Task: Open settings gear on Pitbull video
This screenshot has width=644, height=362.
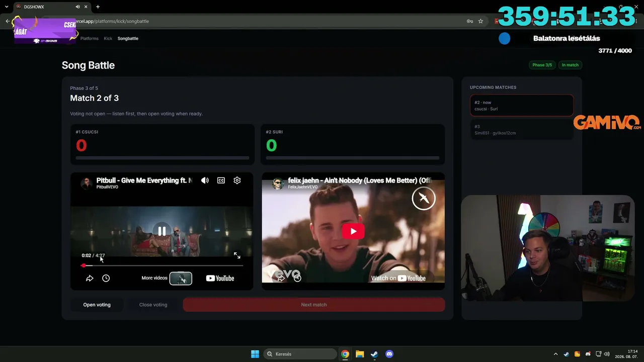Action: point(237,180)
